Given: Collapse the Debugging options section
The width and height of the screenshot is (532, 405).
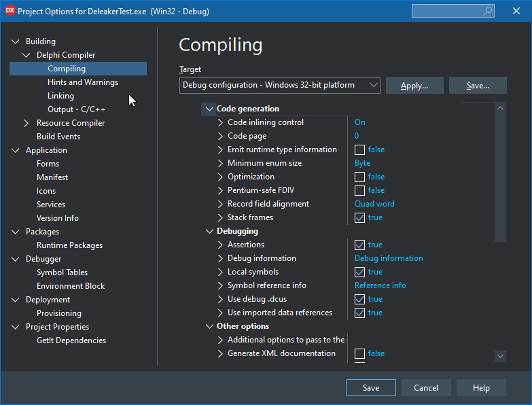Looking at the screenshot, I should pyautogui.click(x=209, y=231).
